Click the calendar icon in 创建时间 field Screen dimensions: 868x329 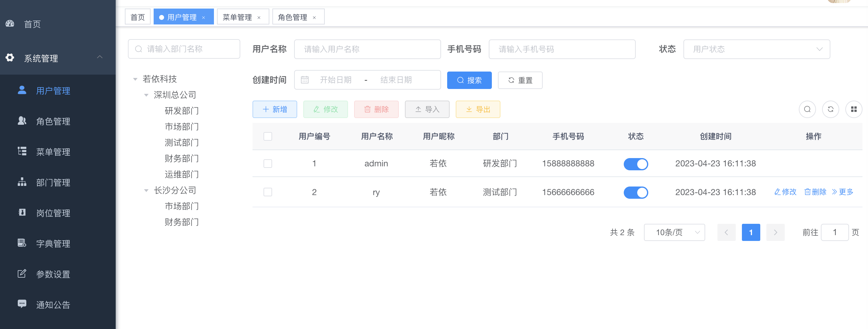coord(305,80)
